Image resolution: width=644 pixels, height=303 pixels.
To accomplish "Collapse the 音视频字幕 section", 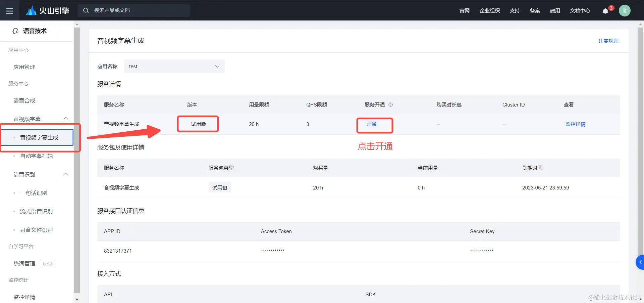I will (66, 118).
